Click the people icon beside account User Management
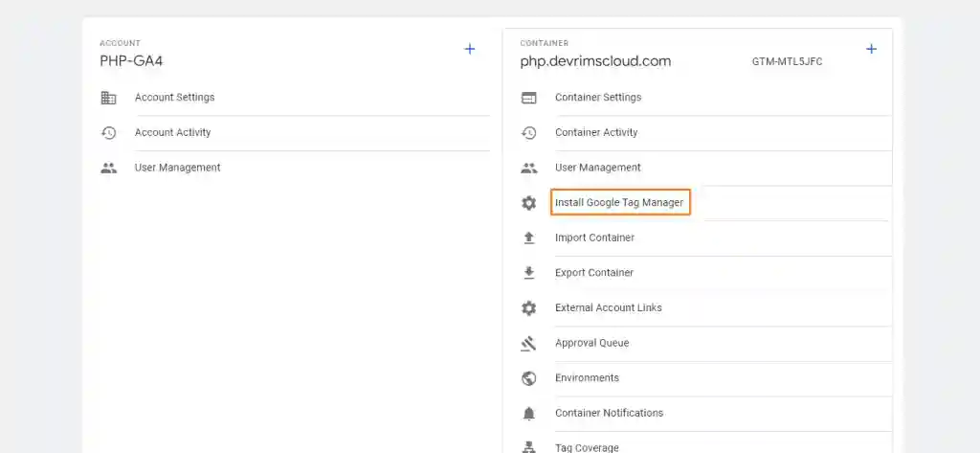This screenshot has width=980, height=453. tap(109, 168)
